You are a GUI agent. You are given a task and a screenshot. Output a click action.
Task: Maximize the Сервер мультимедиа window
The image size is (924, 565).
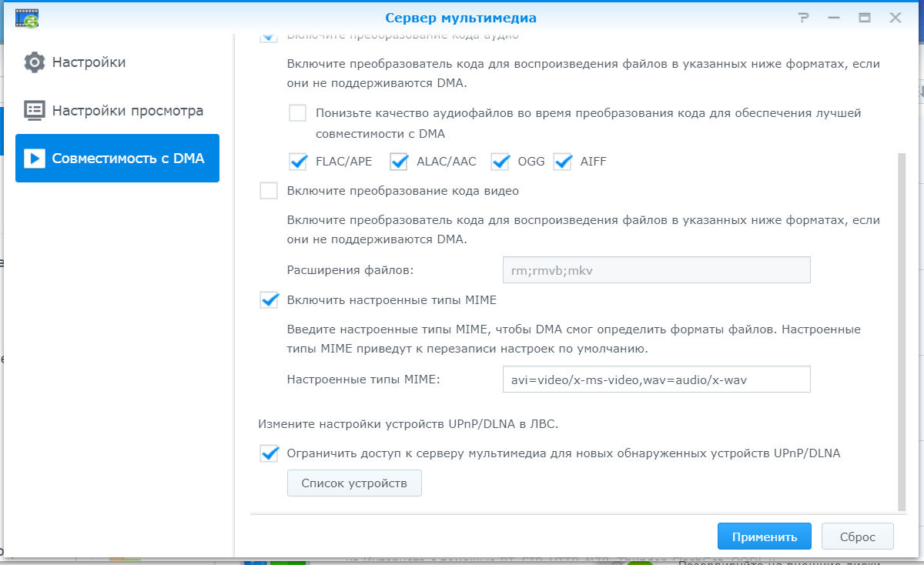(x=865, y=18)
